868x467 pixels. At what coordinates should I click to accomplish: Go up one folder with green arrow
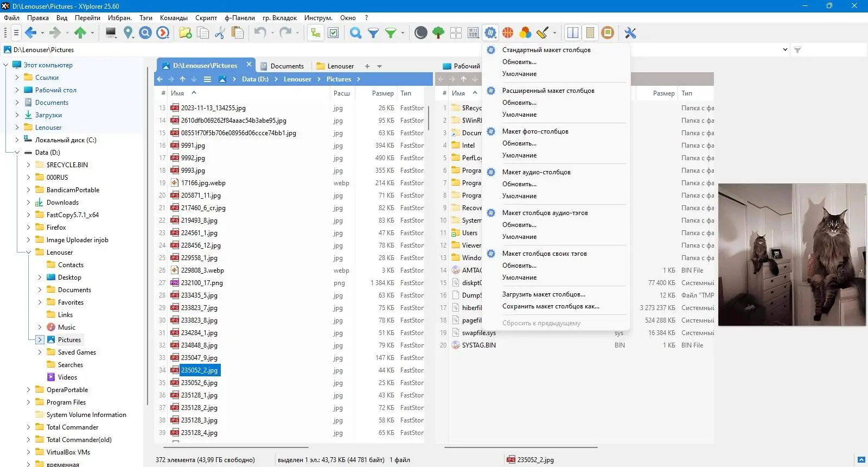pos(80,33)
